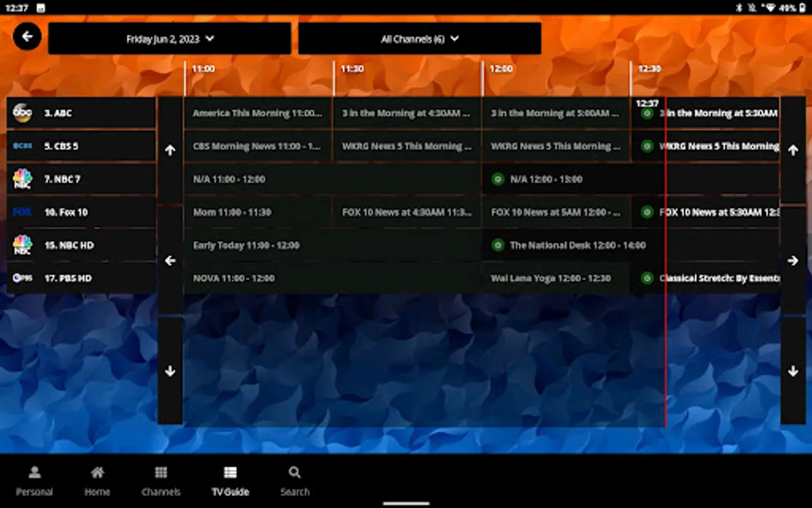Screen dimensions: 812x508
Task: Tap the NBC logo beside 7. NBC 7
Action: (x=23, y=178)
